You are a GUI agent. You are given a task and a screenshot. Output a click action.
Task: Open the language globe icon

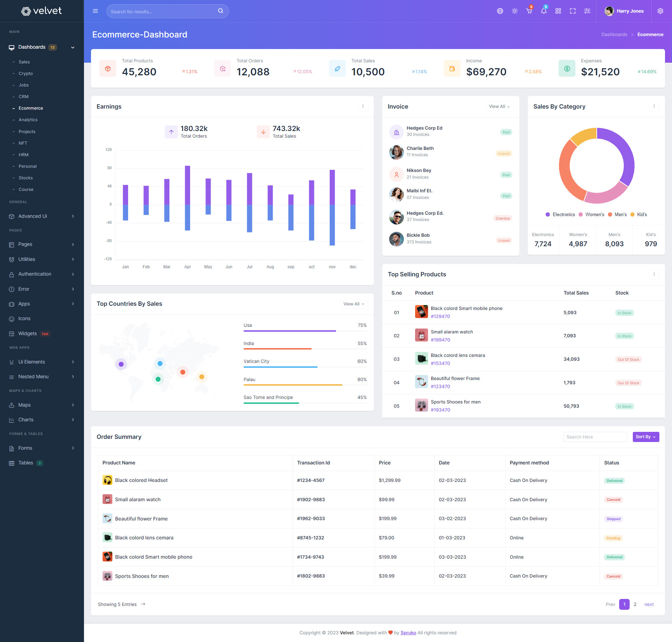[500, 11]
